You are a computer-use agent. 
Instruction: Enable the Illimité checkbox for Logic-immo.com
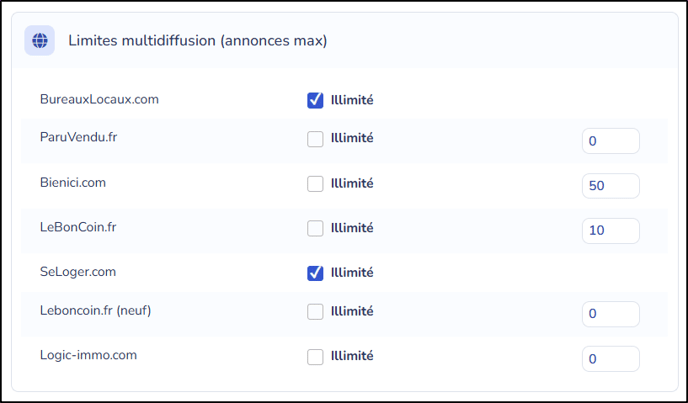point(315,357)
